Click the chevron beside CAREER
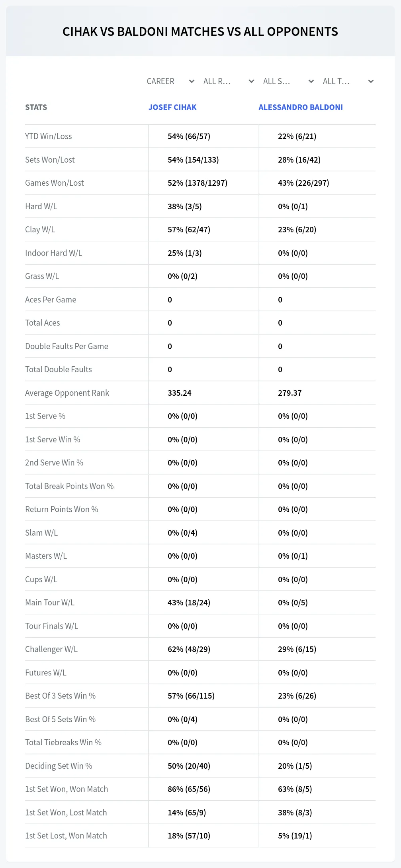This screenshot has height=868, width=401. (192, 81)
